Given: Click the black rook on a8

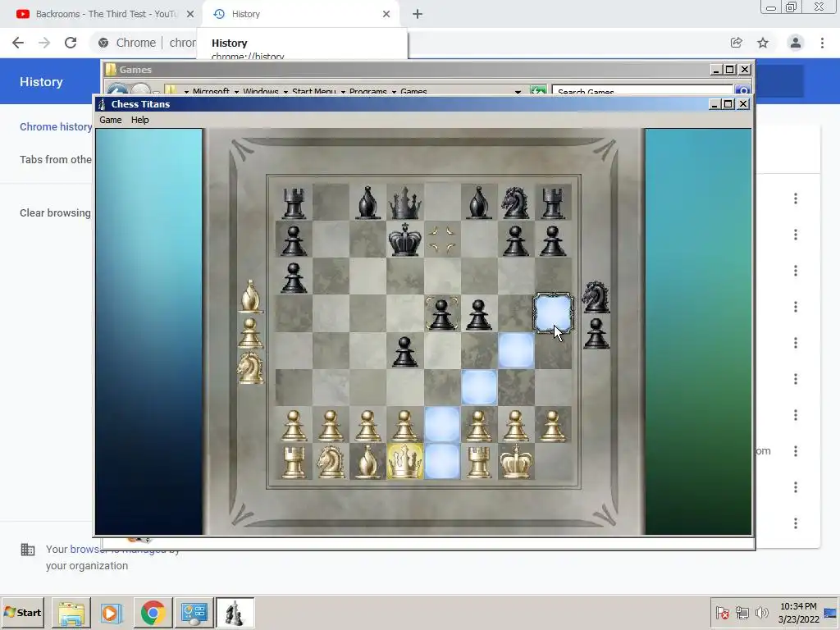Looking at the screenshot, I should point(294,203).
